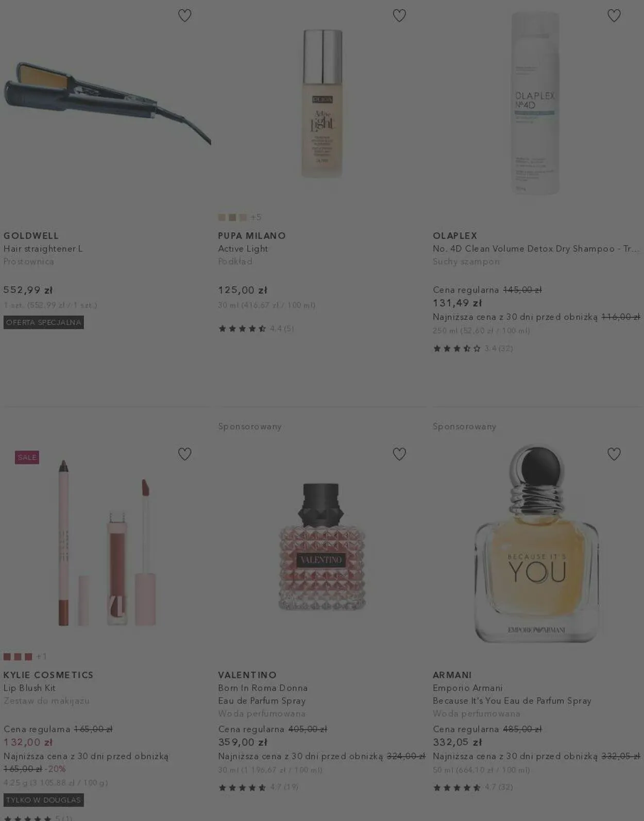Click the TYLKO W DOUGLAS badge
Screen dimensions: 644x821
[44, 800]
